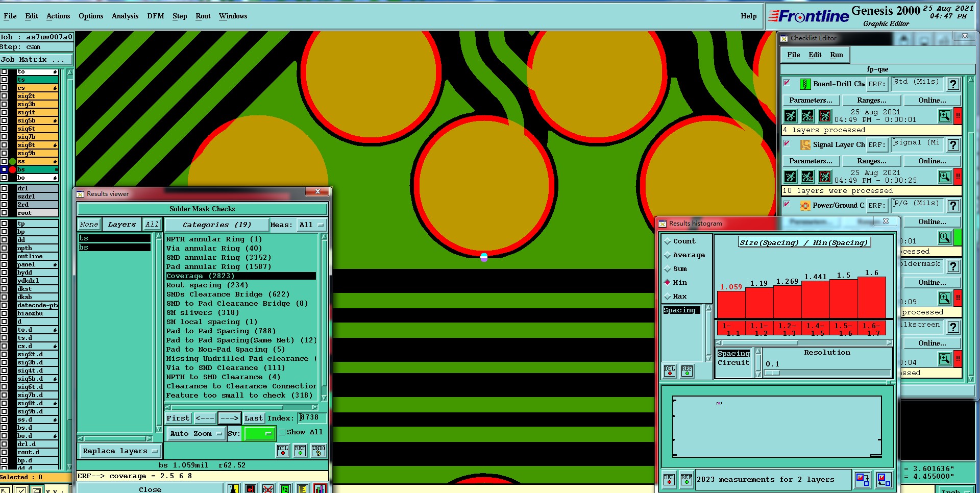This screenshot has width=980, height=493.
Task: Open help for Signal Layer Check
Action: coord(953,145)
